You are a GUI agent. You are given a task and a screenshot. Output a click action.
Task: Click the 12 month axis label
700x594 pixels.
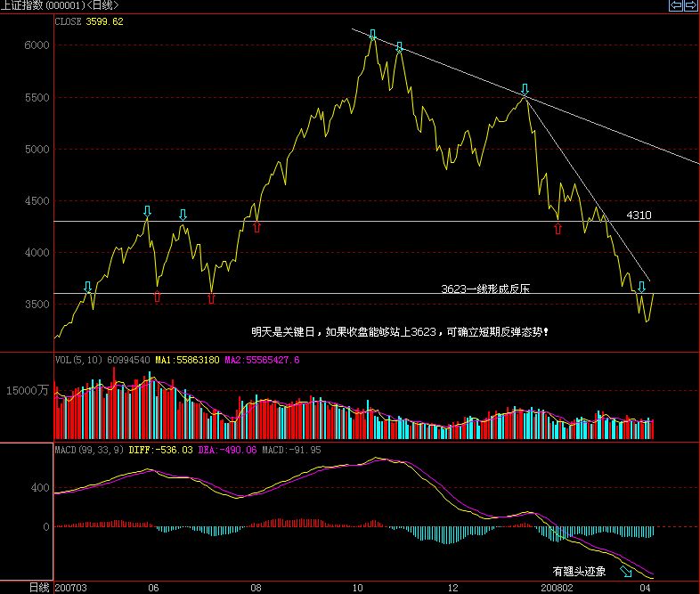tap(452, 588)
